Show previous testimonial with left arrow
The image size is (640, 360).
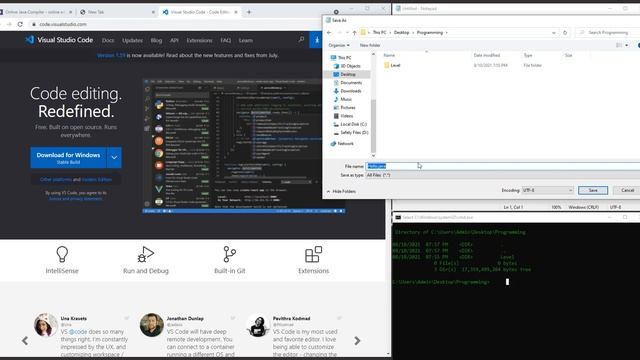(x=25, y=340)
